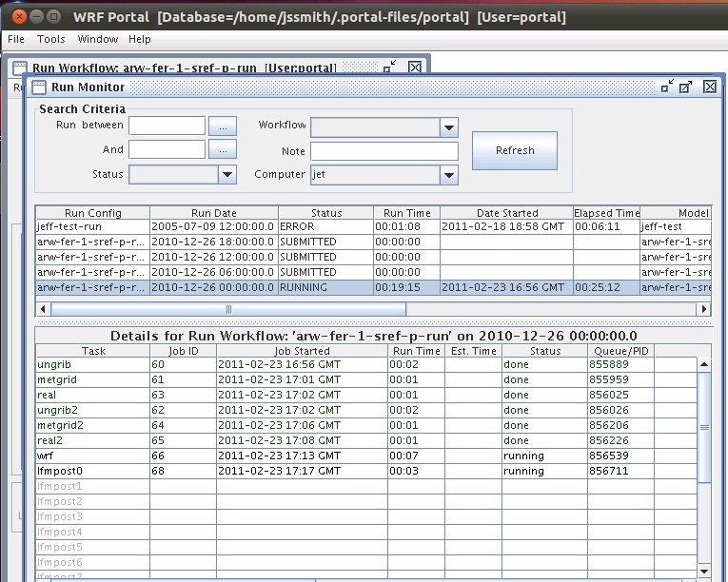Select the jeff-test-run ERROR row

(92, 227)
